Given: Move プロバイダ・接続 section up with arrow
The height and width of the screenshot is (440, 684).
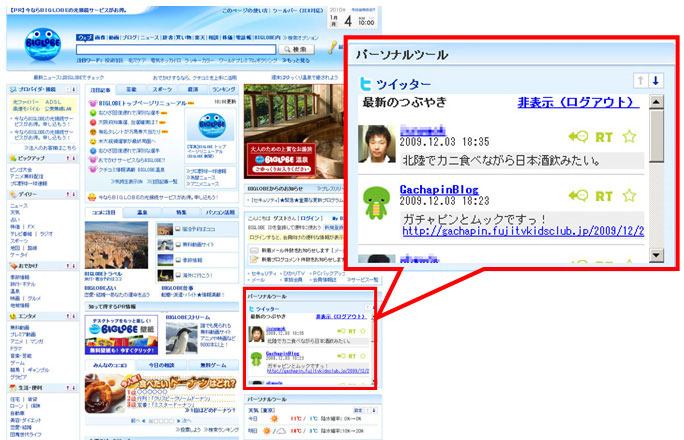Looking at the screenshot, I should [68, 89].
